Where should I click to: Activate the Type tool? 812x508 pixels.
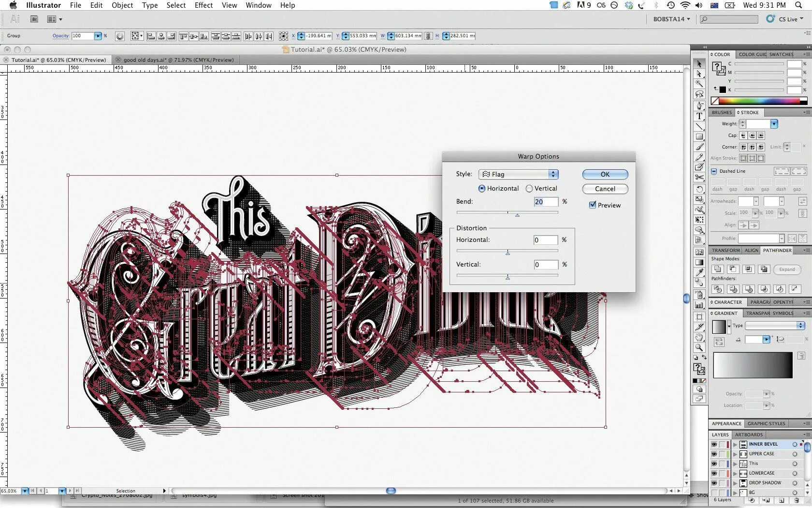click(x=699, y=116)
